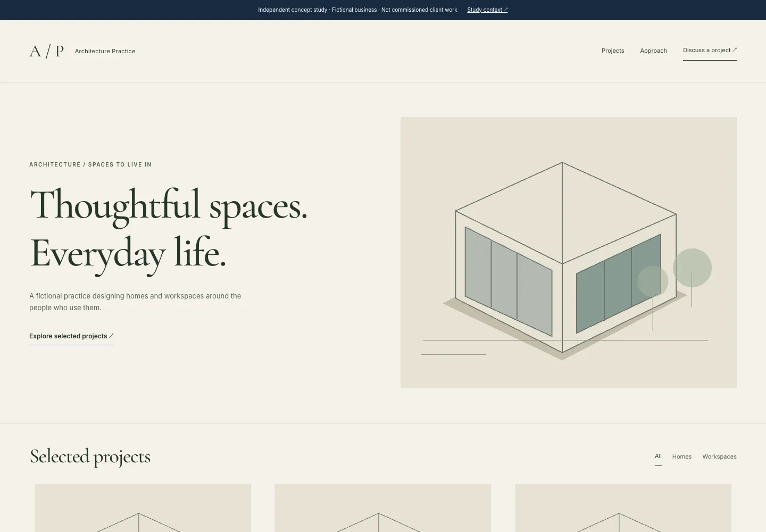Click the A / P logo

pyautogui.click(x=46, y=51)
